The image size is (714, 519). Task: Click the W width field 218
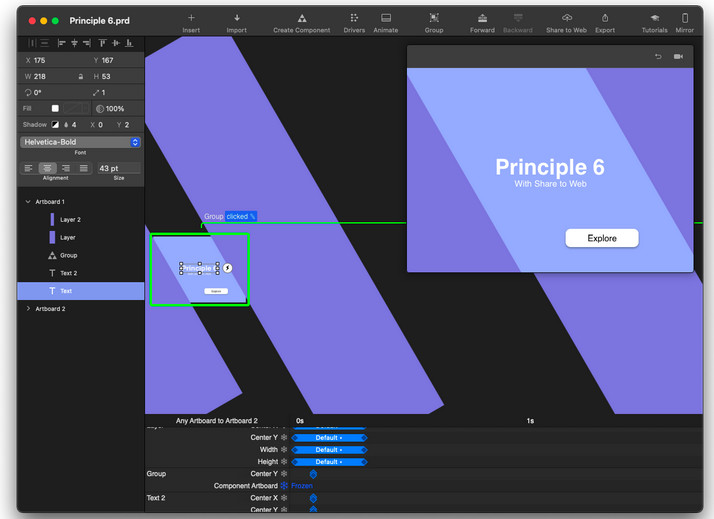[40, 76]
